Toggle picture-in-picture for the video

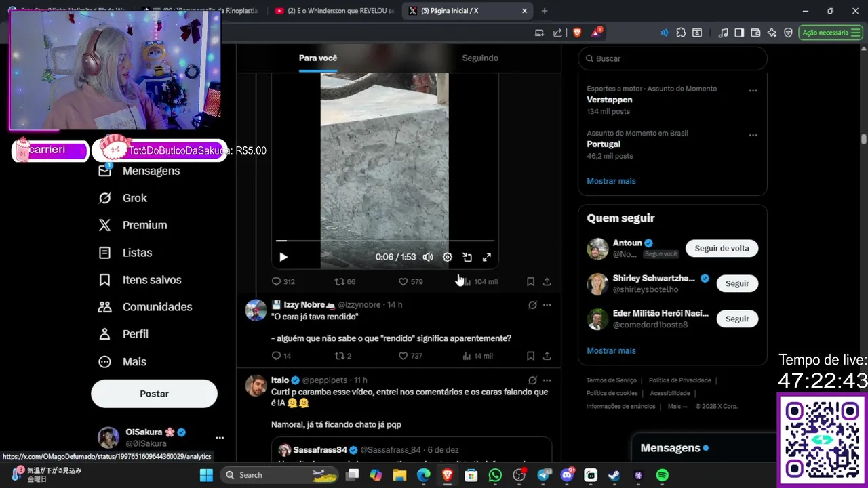click(467, 257)
